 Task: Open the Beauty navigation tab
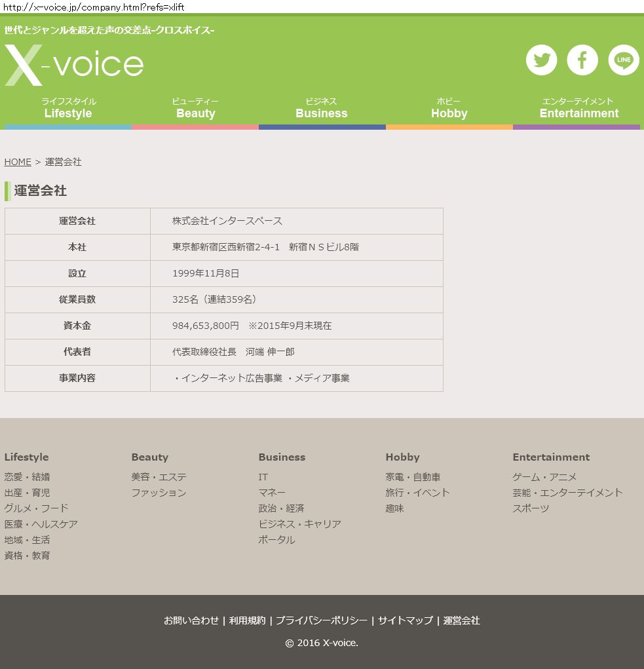195,109
